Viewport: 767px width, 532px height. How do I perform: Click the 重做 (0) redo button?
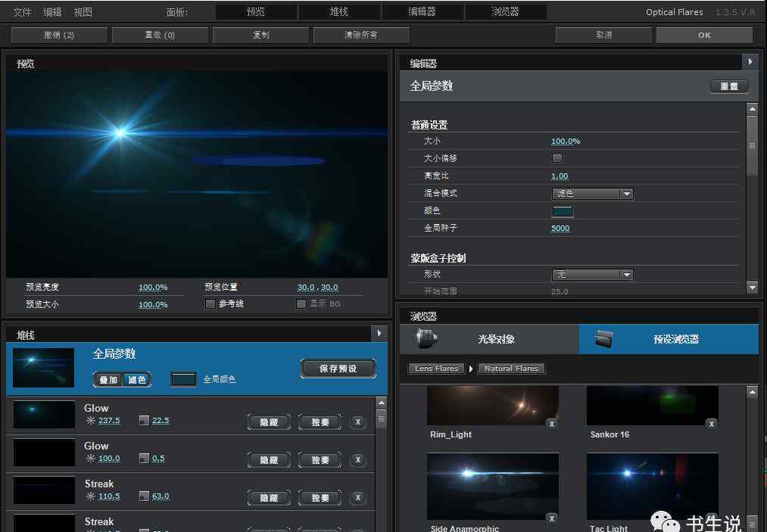pyautogui.click(x=160, y=36)
